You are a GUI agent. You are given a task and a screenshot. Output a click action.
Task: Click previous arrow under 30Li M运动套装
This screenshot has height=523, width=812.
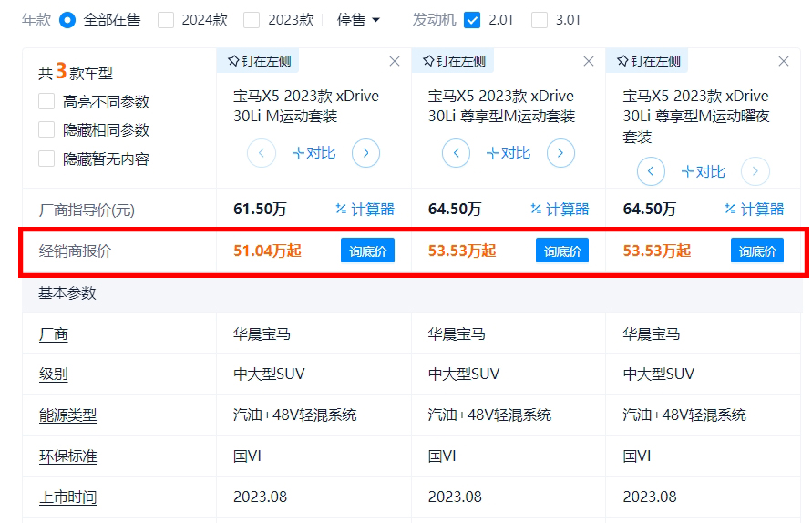(x=262, y=153)
